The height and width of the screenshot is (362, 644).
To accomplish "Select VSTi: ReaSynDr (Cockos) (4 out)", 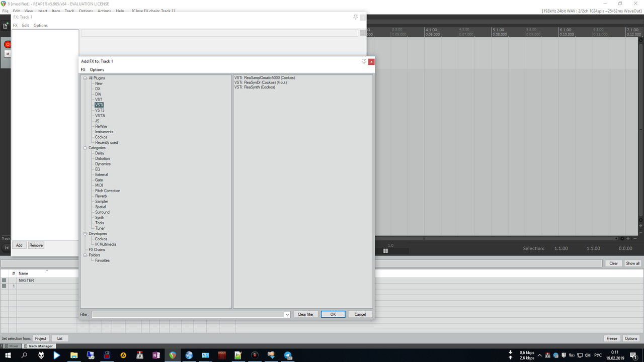I will pyautogui.click(x=260, y=82).
